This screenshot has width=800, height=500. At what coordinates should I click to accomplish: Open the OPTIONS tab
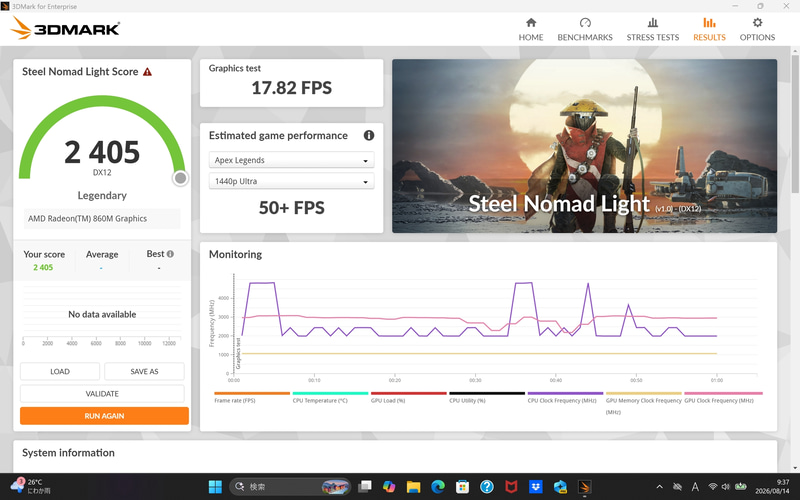click(x=757, y=30)
